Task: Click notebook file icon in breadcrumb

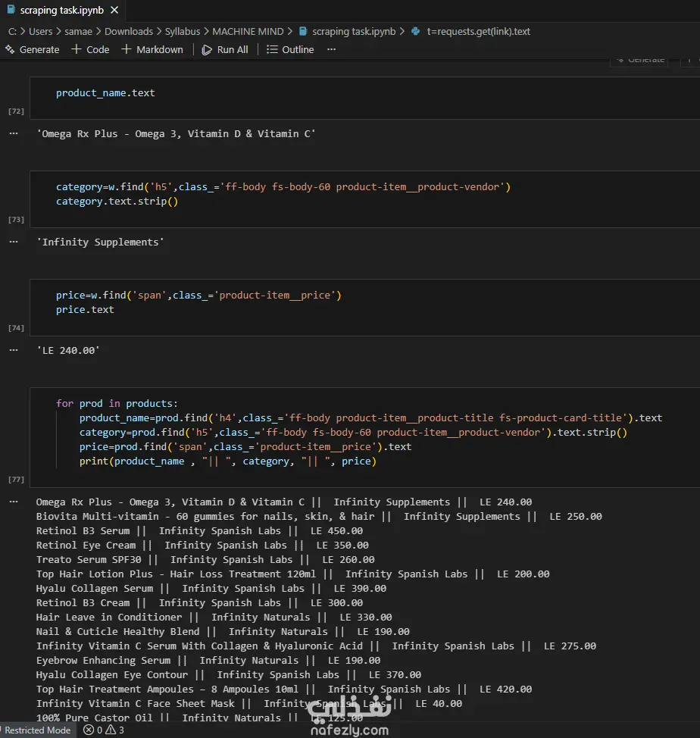Action: pyautogui.click(x=303, y=32)
